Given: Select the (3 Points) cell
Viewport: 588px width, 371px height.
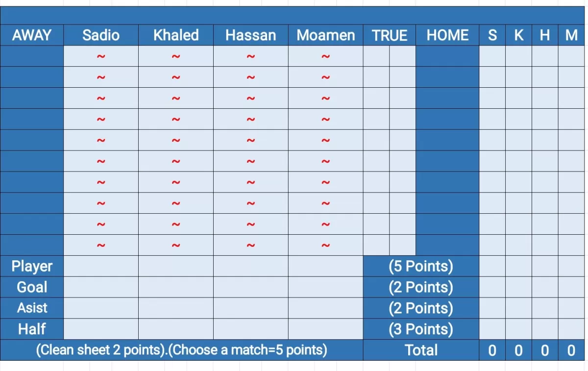Looking at the screenshot, I should (421, 329).
